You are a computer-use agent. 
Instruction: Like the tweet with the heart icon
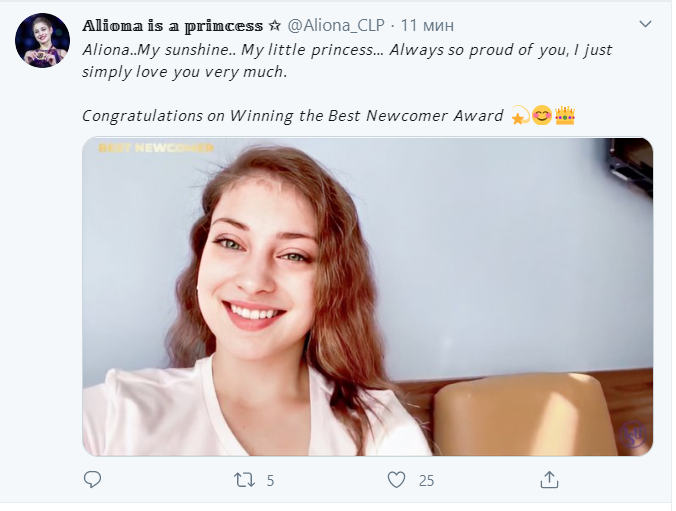[x=397, y=480]
